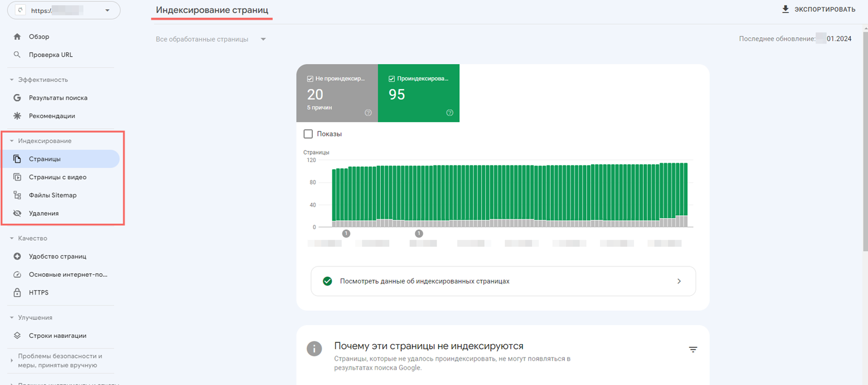This screenshot has width=868, height=385.
Task: Click the page experience plus-circle icon
Action: pos(17,256)
